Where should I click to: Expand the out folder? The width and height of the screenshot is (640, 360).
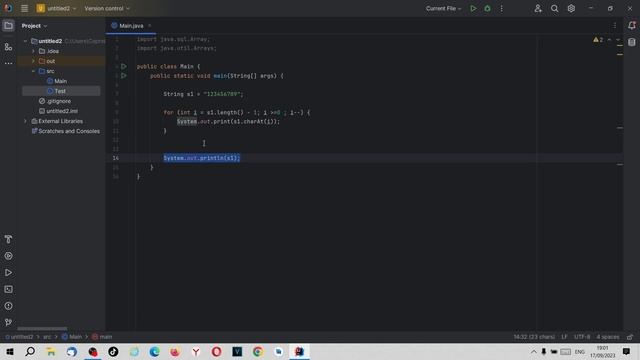coord(33,61)
